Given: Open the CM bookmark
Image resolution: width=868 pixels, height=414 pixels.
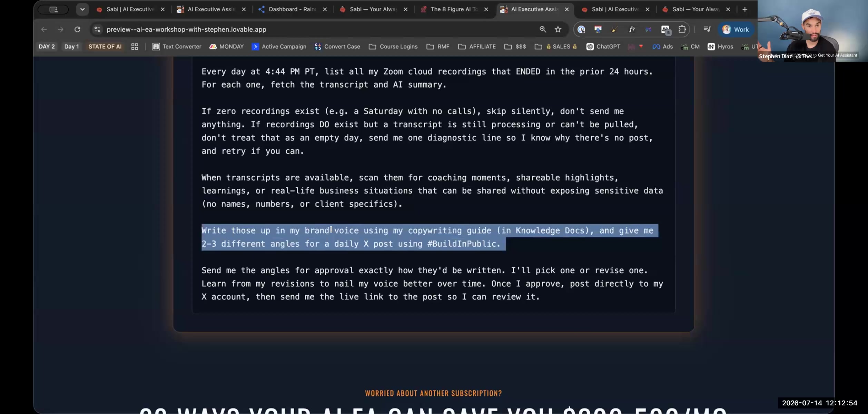Looking at the screenshot, I should [690, 47].
